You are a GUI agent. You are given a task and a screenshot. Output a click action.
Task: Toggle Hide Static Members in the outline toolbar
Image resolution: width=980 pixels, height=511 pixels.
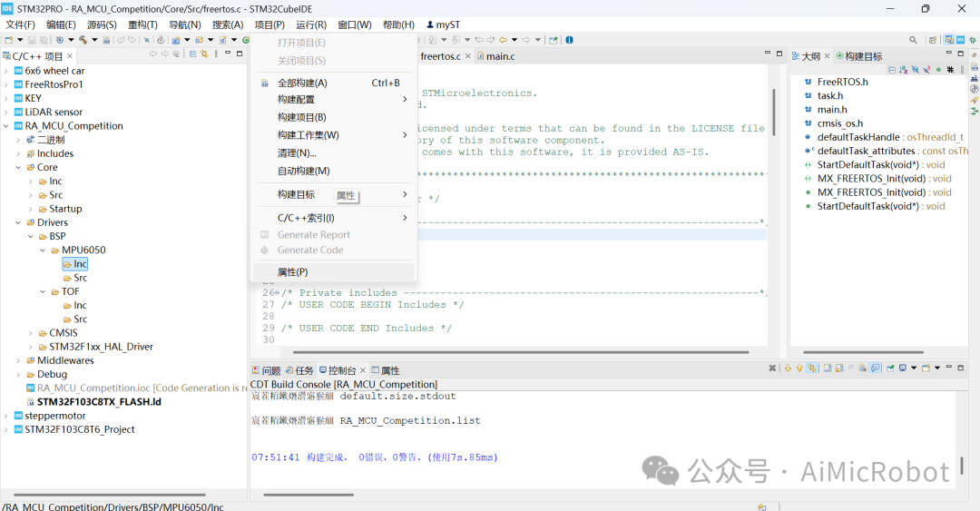pos(926,69)
